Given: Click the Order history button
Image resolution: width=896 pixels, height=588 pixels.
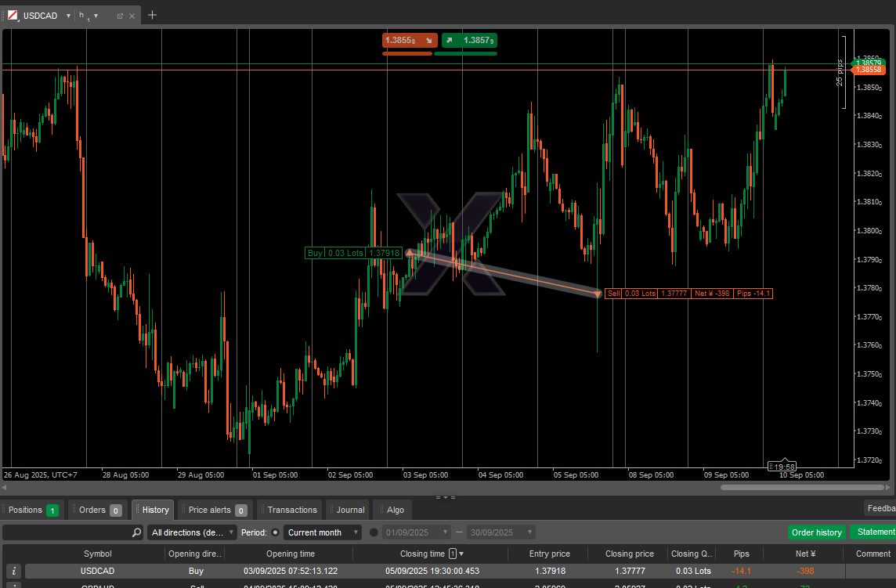Looking at the screenshot, I should click(x=816, y=532).
